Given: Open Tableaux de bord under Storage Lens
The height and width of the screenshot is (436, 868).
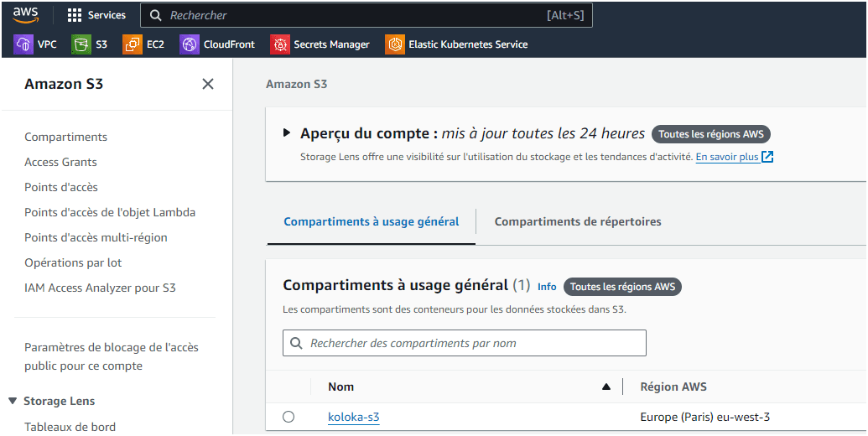Looking at the screenshot, I should 70,427.
